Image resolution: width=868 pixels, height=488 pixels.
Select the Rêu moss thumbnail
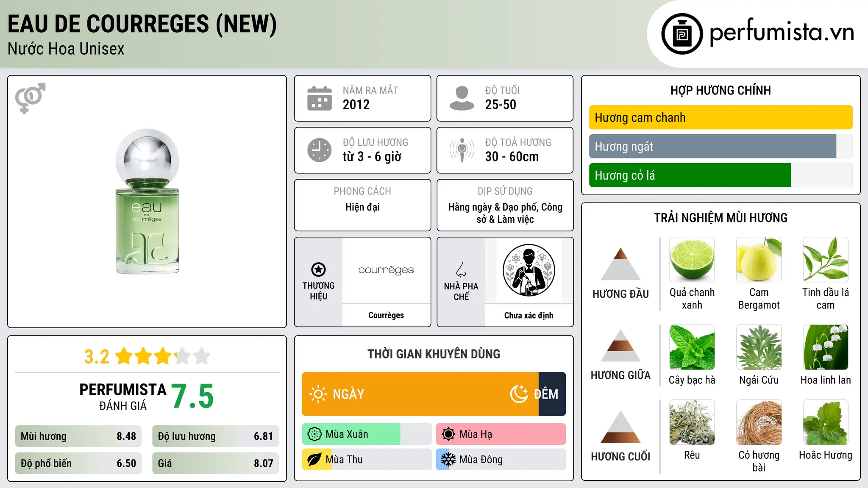[692, 422]
